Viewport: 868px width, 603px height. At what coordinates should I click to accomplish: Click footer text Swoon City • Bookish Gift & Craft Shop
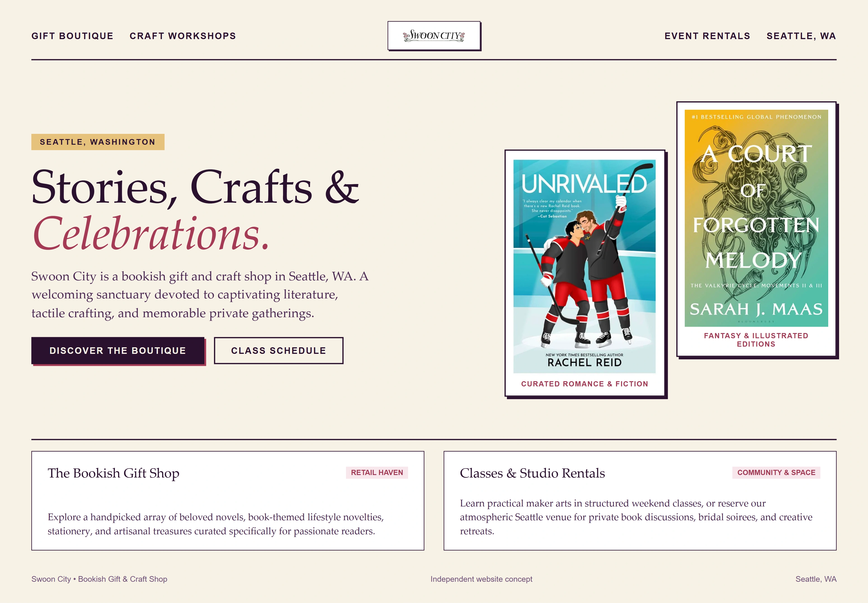[x=99, y=579]
